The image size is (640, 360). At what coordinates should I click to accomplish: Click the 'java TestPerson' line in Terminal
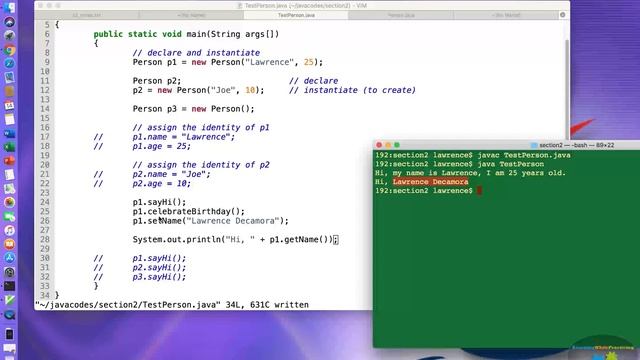pyautogui.click(x=511, y=164)
